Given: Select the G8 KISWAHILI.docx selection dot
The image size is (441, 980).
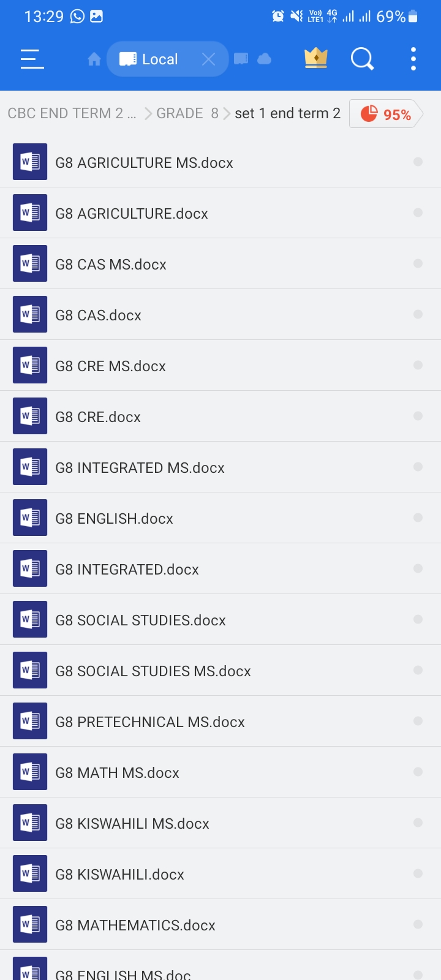Looking at the screenshot, I should pos(418,874).
